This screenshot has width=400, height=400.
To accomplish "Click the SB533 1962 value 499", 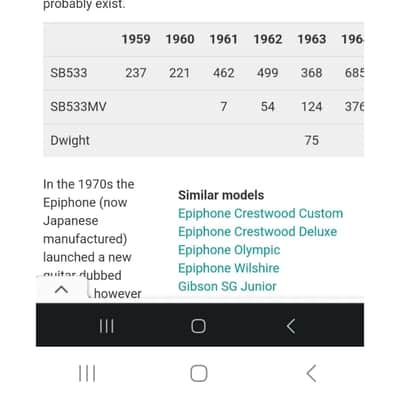I will click(268, 73).
